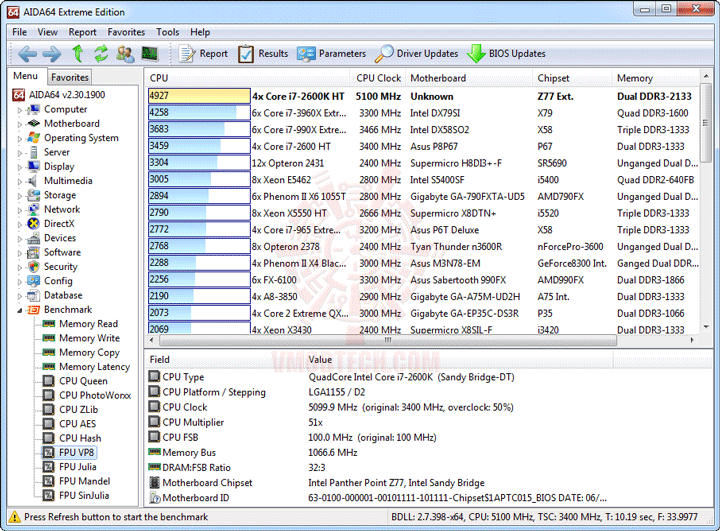This screenshot has width=720, height=531.
Task: Open the File menu
Action: coord(19,32)
